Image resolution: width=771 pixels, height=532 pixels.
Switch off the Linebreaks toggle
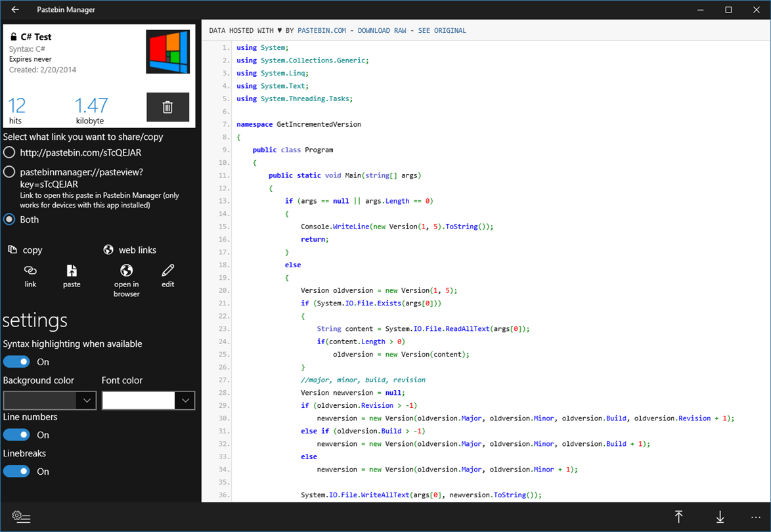(16, 471)
